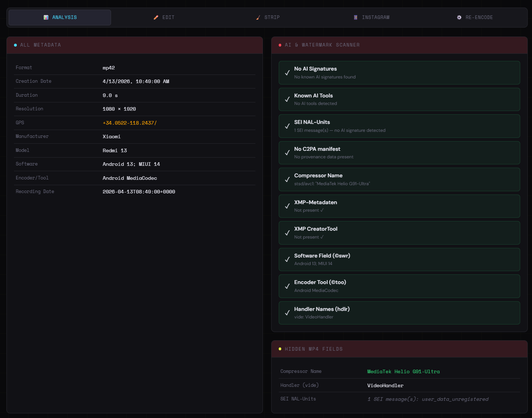Click the Duration value 9.0 s
The height and width of the screenshot is (418, 532).
(x=110, y=96)
